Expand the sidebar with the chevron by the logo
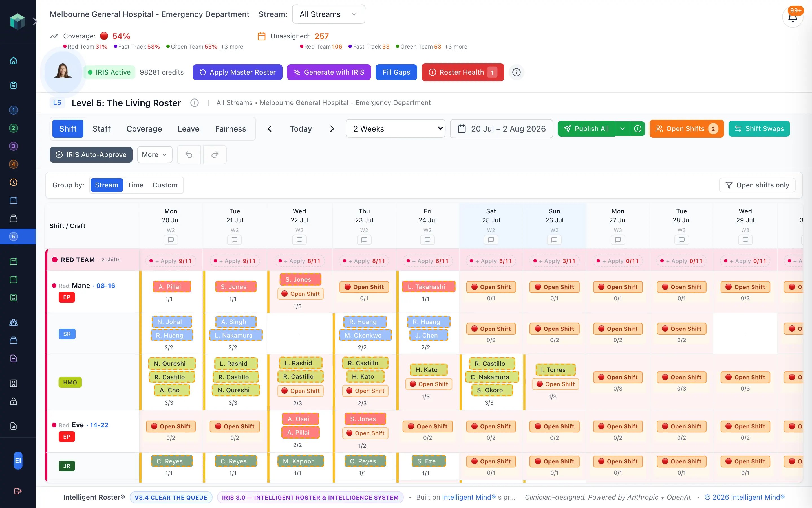812x508 pixels. (x=35, y=22)
